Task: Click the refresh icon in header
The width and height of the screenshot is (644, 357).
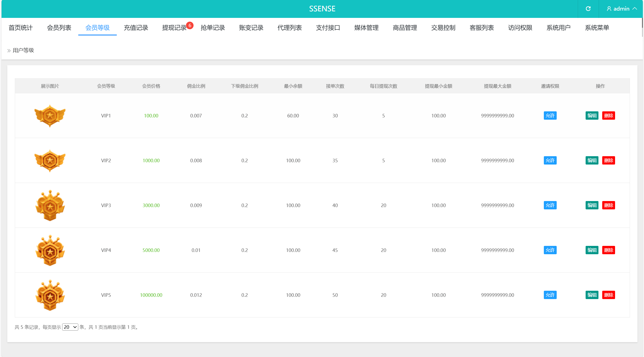Action: pyautogui.click(x=588, y=9)
